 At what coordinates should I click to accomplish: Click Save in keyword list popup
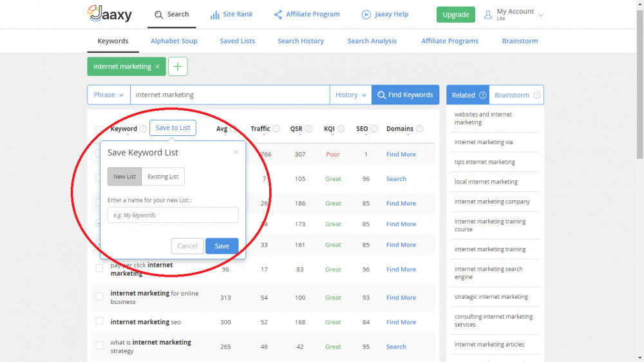click(222, 245)
